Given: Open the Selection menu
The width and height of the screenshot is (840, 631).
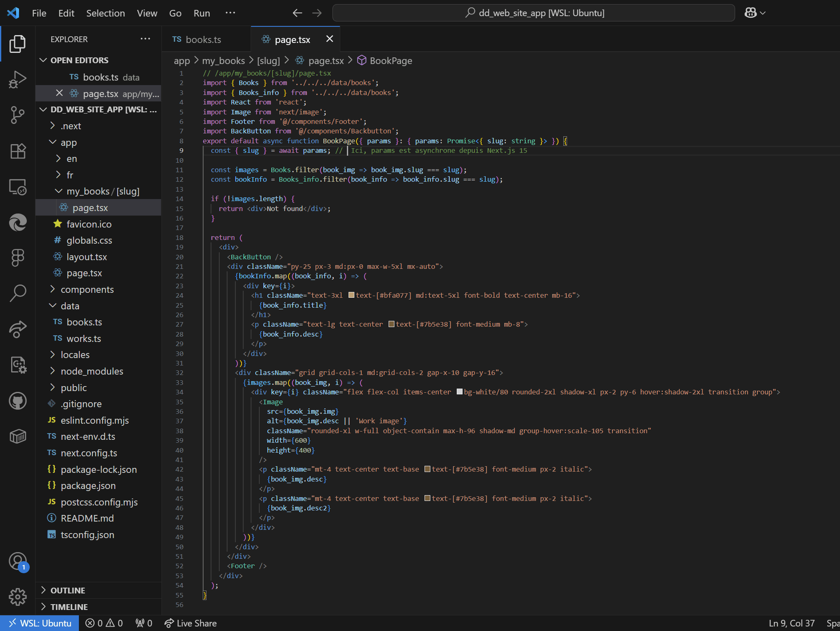Looking at the screenshot, I should (106, 13).
